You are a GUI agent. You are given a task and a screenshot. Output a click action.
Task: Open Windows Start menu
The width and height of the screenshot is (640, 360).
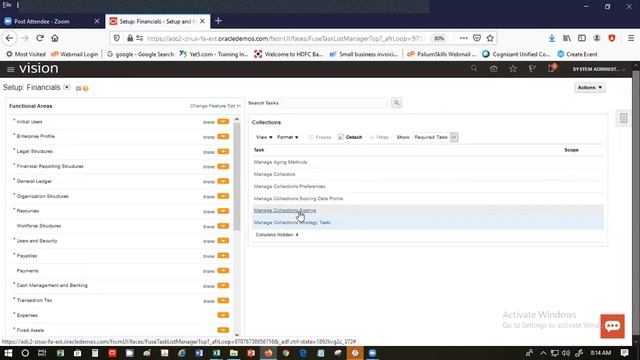pyautogui.click(x=8, y=353)
